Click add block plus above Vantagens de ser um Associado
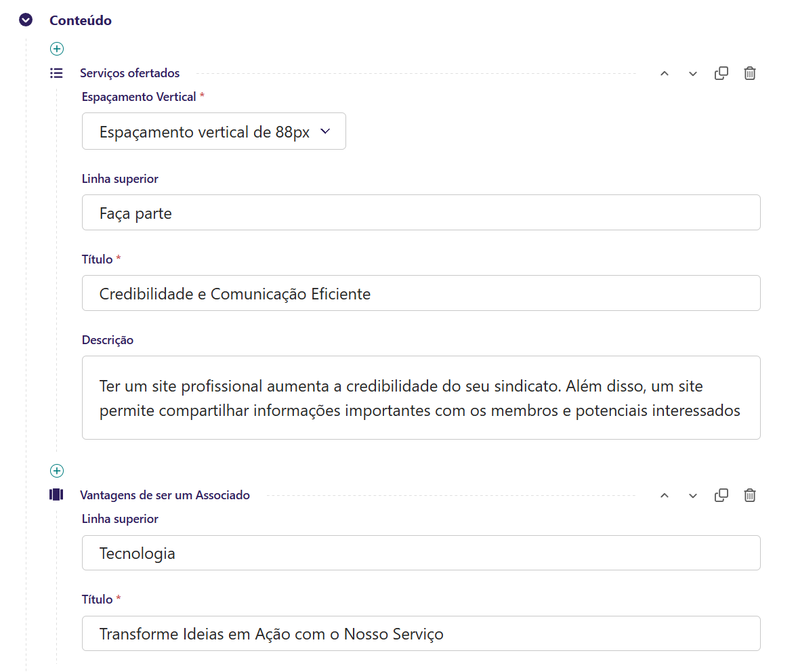This screenshot has height=672, width=798. (57, 470)
